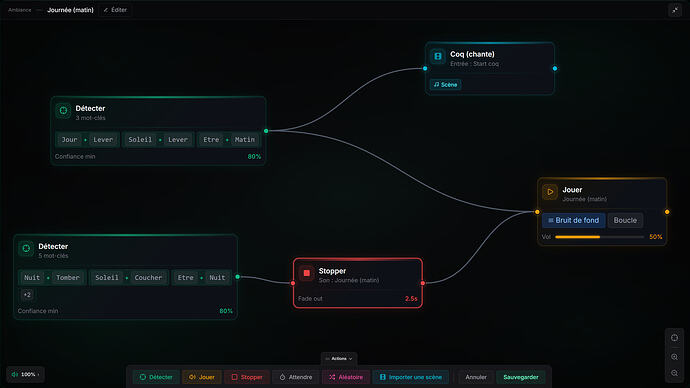Click the red stop icon on the Stopper node

pos(307,273)
